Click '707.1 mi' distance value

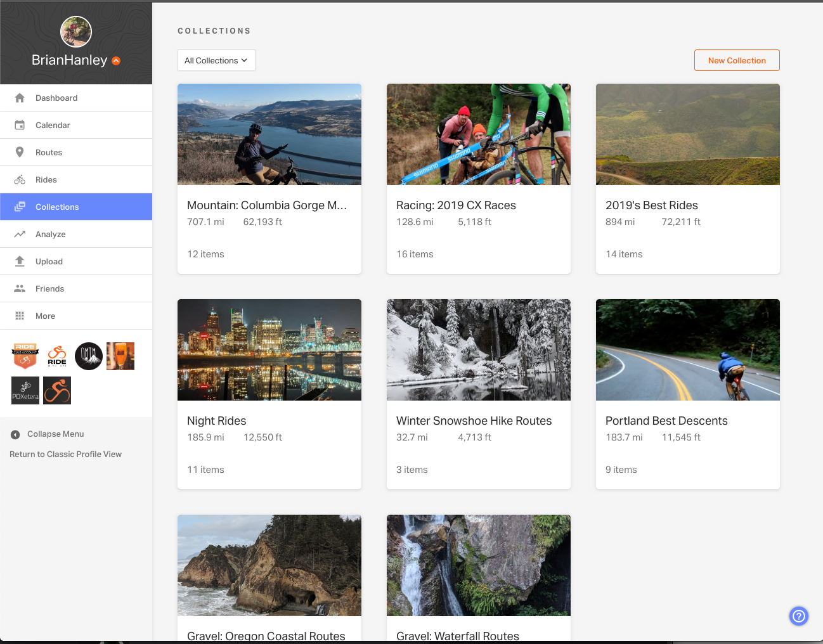point(205,222)
